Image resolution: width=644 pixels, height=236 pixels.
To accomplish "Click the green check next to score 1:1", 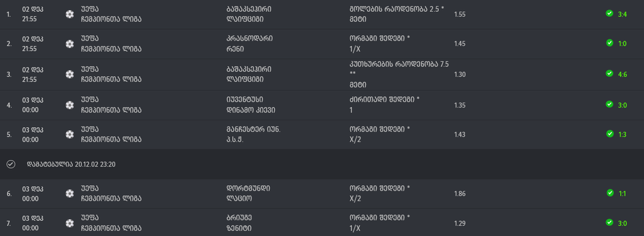I will click(609, 193).
